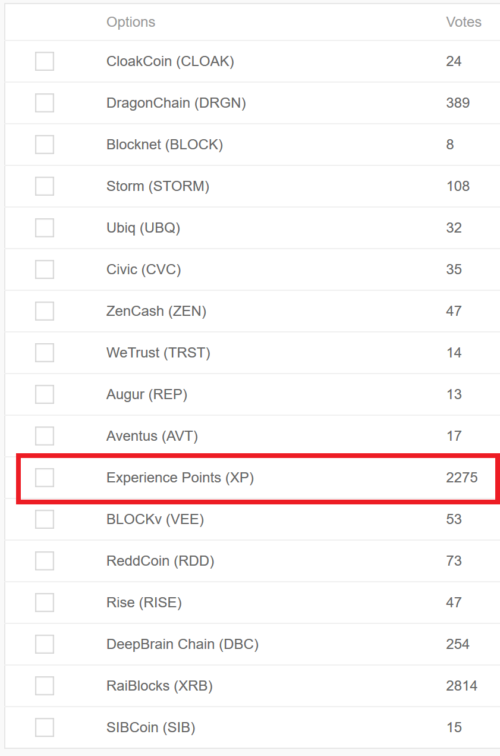The width and height of the screenshot is (500, 756).
Task: Select the BLOCKv (VEE) checkbox
Action: pyautogui.click(x=44, y=519)
